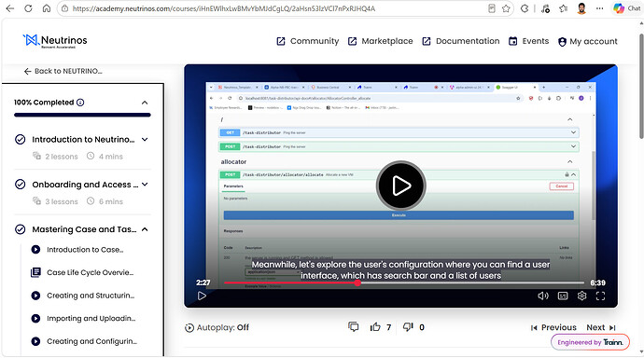Open video settings gear
This screenshot has width=644, height=358.
[581, 296]
